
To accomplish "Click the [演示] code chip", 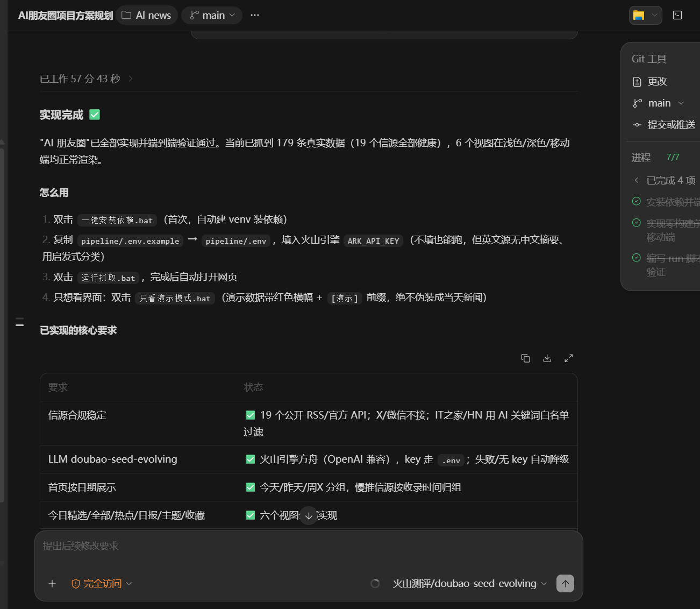I will click(x=345, y=299).
